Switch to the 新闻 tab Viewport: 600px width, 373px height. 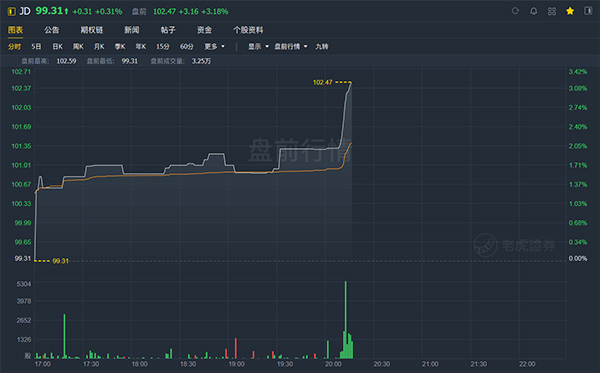132,30
